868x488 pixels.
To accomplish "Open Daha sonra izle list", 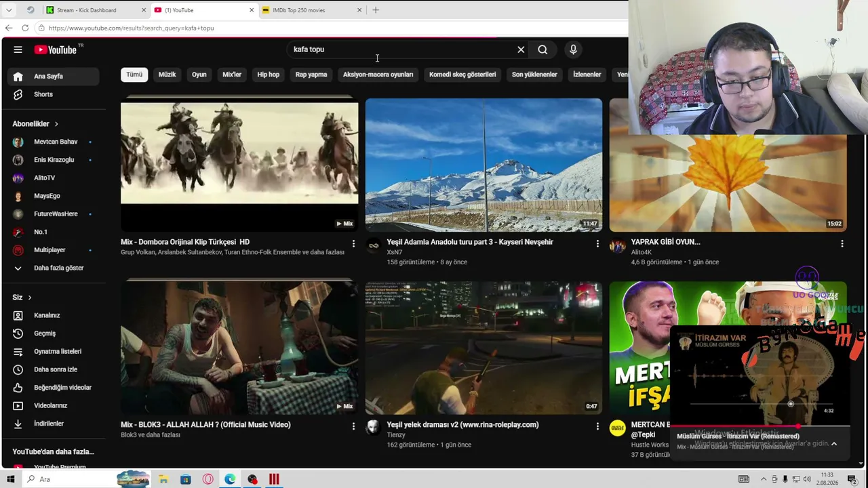I will click(53, 369).
